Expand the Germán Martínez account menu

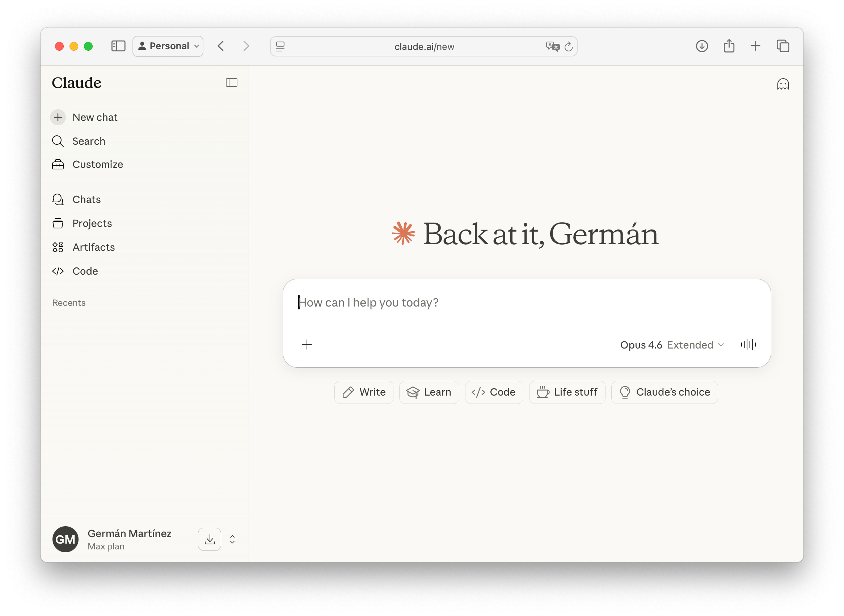[x=232, y=539]
